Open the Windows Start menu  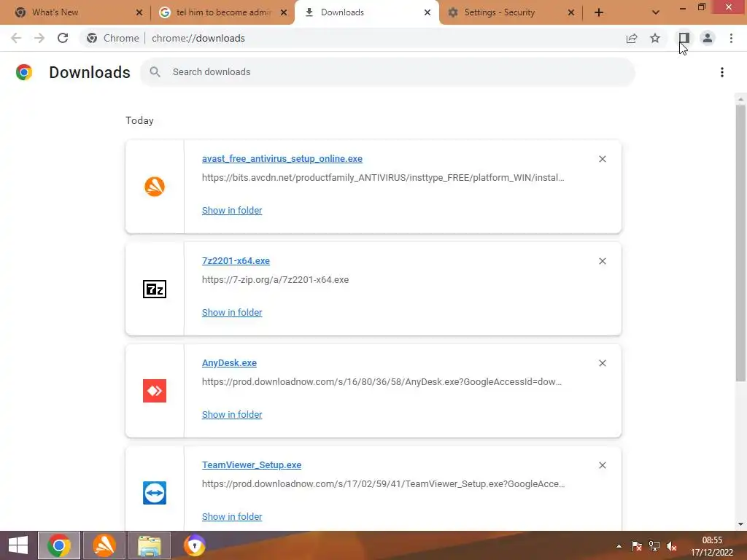18,545
